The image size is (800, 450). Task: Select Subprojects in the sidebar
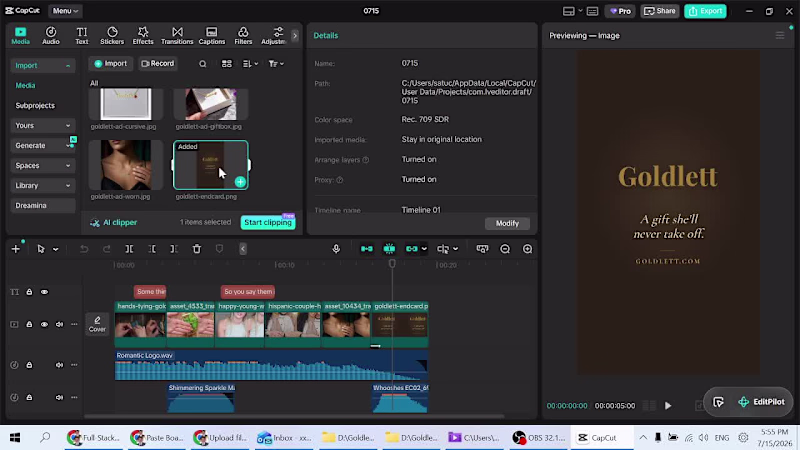[x=35, y=106]
